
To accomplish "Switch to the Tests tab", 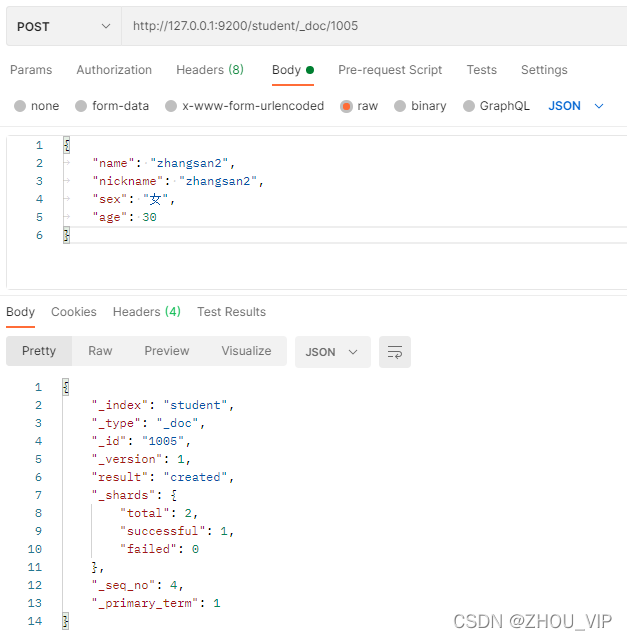I will pyautogui.click(x=482, y=70).
